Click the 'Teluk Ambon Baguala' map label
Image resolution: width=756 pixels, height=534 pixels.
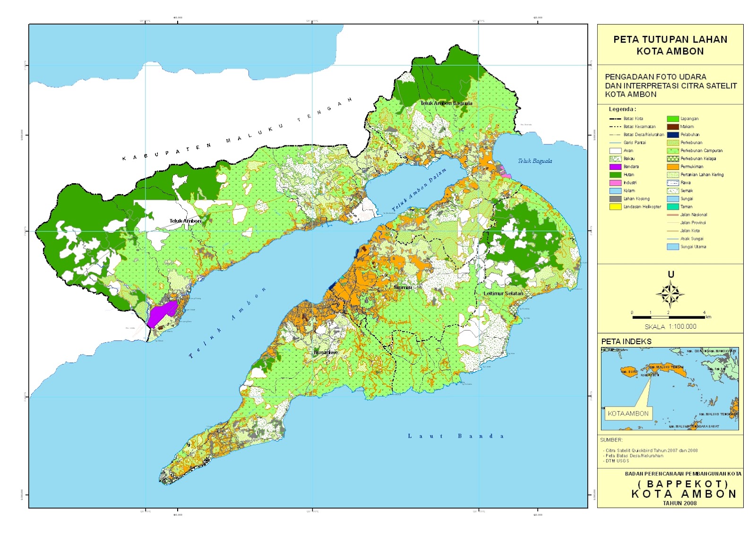(447, 103)
